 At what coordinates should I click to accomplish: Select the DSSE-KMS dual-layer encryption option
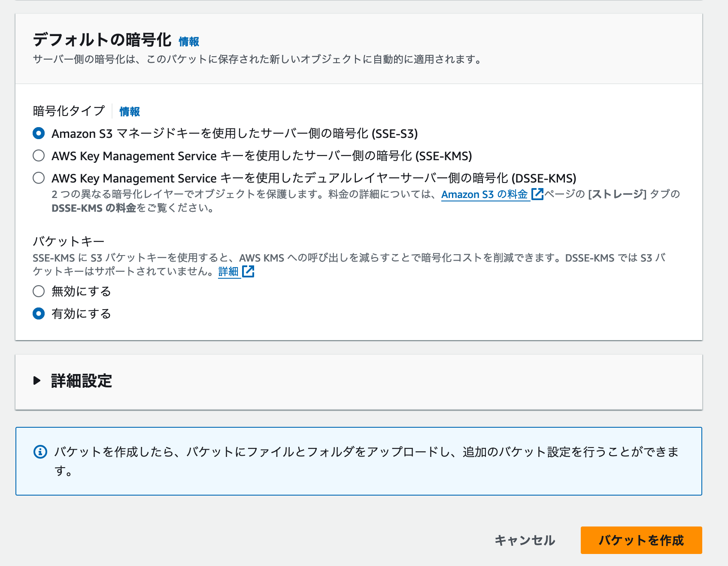tap(38, 178)
